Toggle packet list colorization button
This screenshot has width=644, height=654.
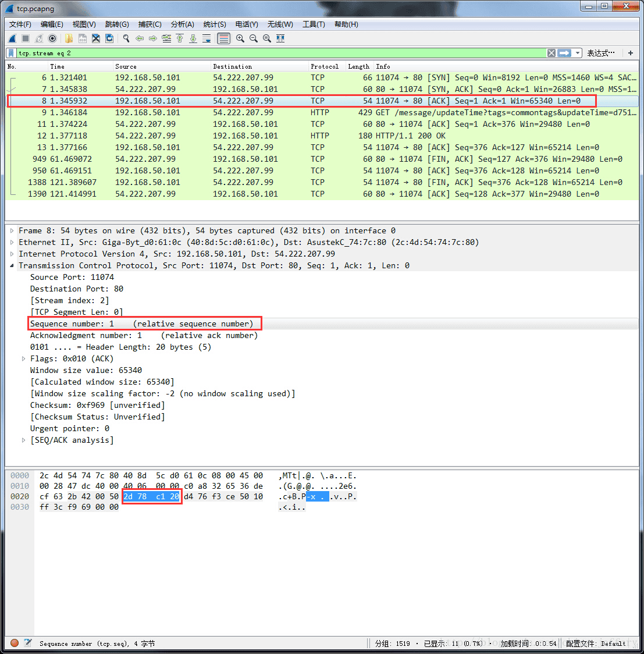223,38
